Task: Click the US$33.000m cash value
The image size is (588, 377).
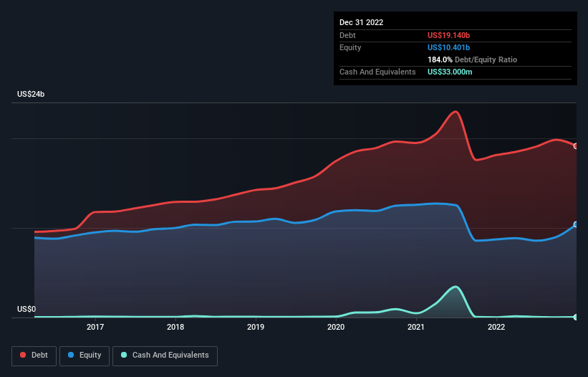Action: coord(450,72)
